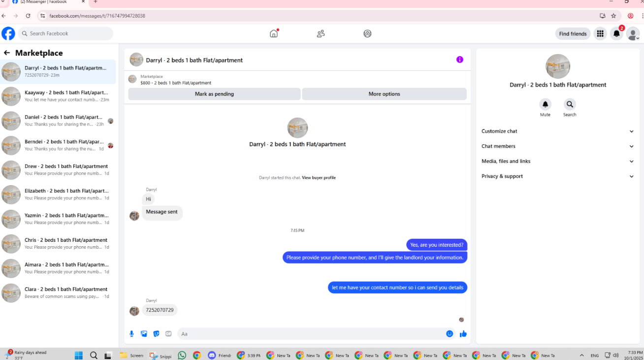Open the notifications bell icon
This screenshot has width=644, height=360.
pyautogui.click(x=616, y=33)
